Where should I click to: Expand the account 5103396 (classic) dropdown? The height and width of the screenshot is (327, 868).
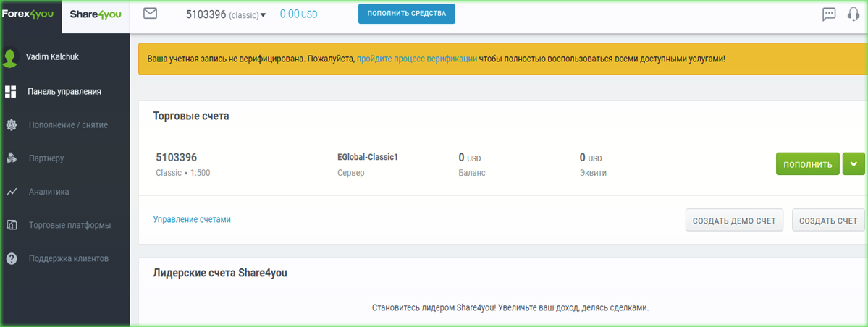pos(263,15)
